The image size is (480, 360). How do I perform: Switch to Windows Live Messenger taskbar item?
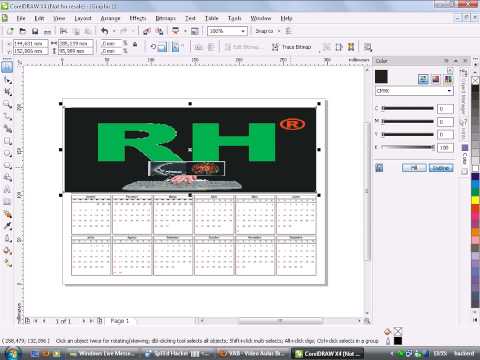(102, 353)
